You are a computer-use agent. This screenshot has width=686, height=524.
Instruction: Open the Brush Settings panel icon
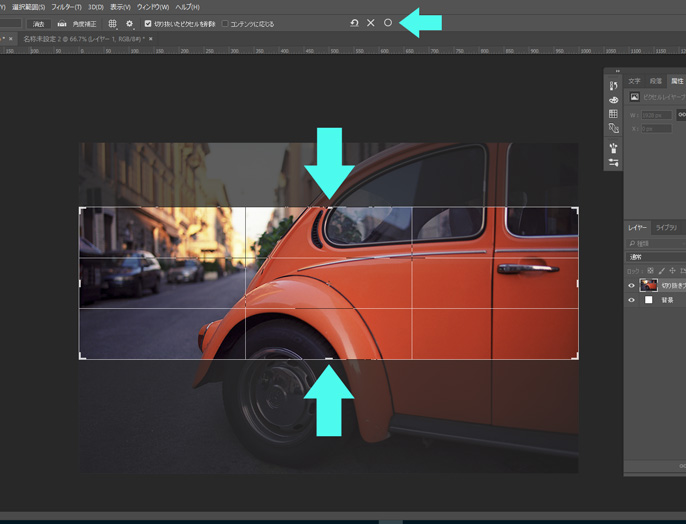pyautogui.click(x=613, y=163)
